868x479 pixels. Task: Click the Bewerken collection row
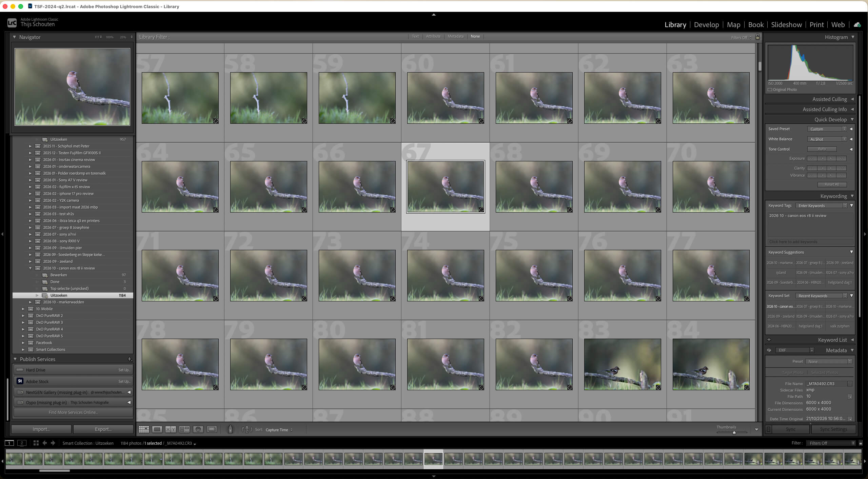[73, 275]
